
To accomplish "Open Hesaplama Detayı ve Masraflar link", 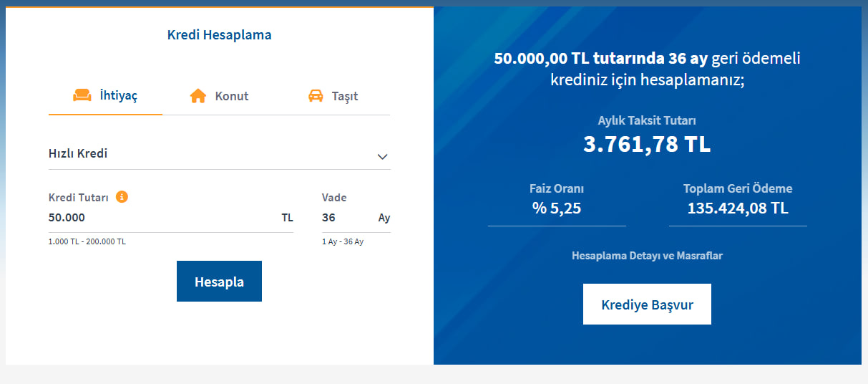I will (647, 255).
